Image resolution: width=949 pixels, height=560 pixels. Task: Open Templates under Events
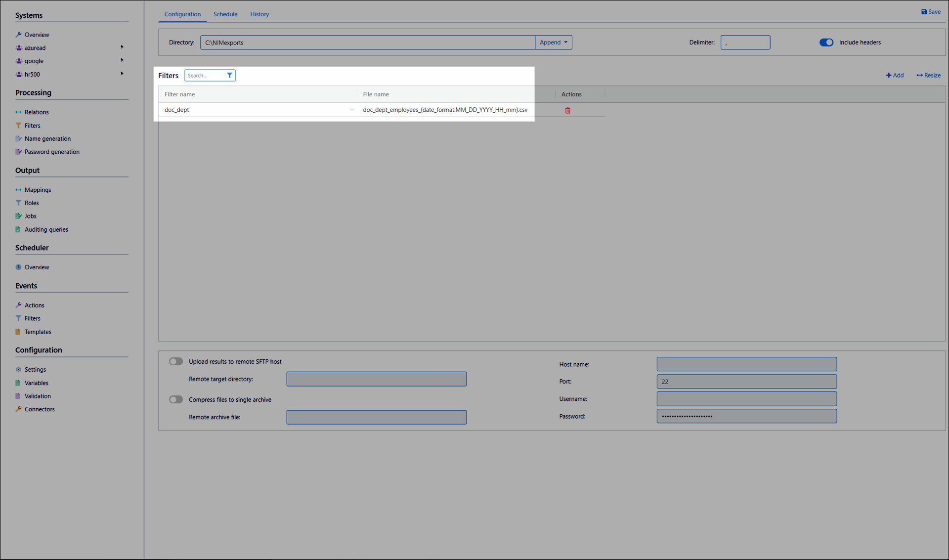click(x=38, y=332)
